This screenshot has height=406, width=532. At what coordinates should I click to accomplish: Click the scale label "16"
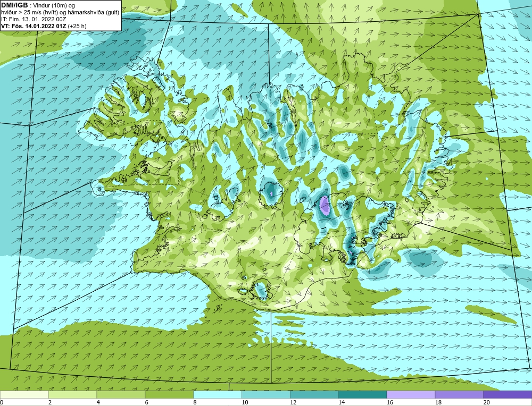(390, 402)
